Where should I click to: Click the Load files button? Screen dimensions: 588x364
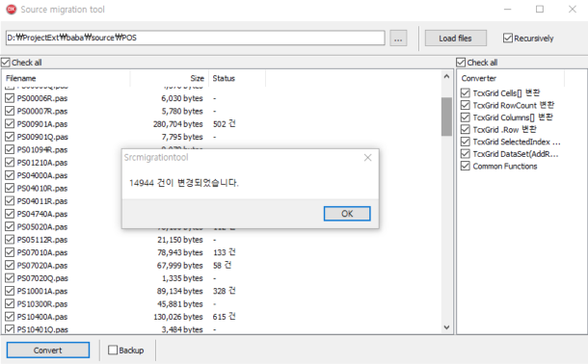click(x=456, y=39)
